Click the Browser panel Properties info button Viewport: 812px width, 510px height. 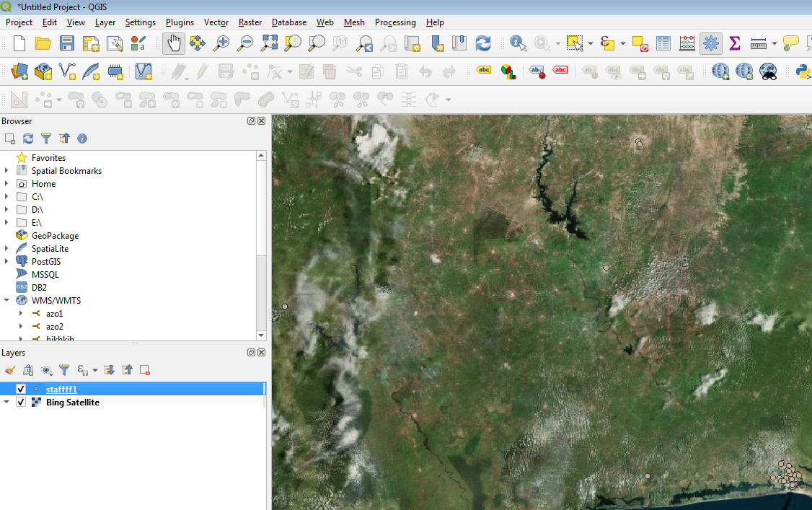coord(81,138)
